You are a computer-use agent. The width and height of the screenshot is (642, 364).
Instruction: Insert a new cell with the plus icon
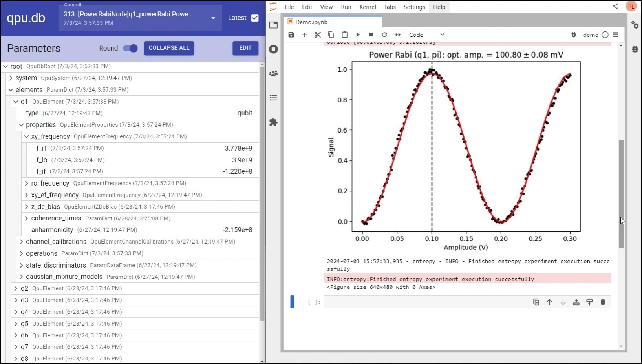point(304,35)
